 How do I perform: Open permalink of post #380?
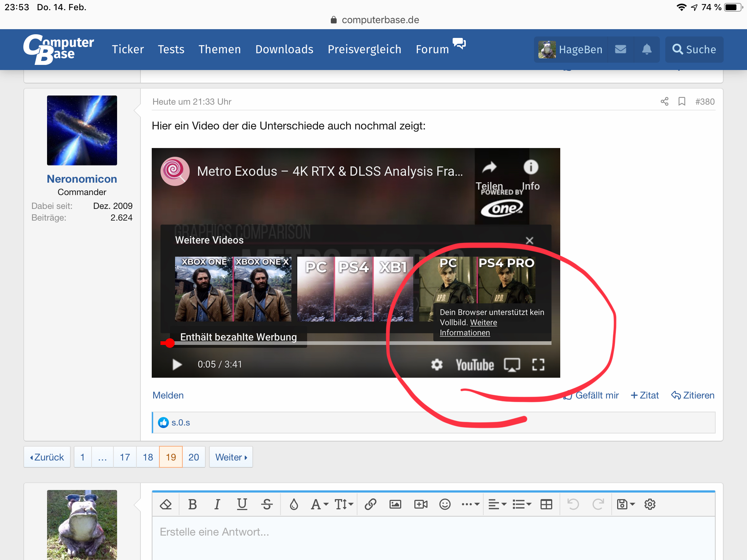click(x=705, y=102)
